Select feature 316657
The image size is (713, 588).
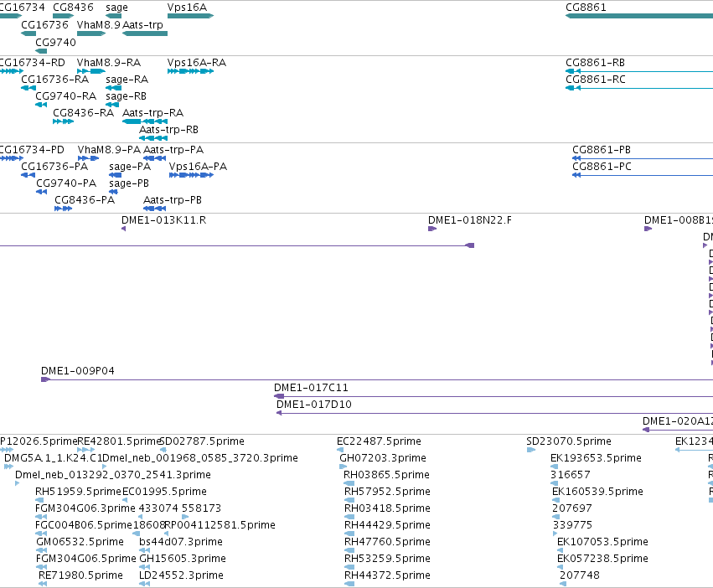[554, 483]
